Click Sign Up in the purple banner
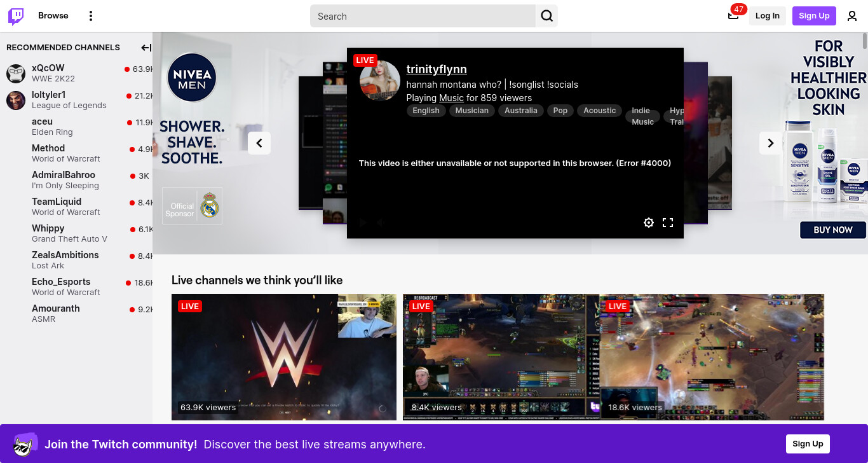Screen dimensions: 868x463 click(808, 444)
